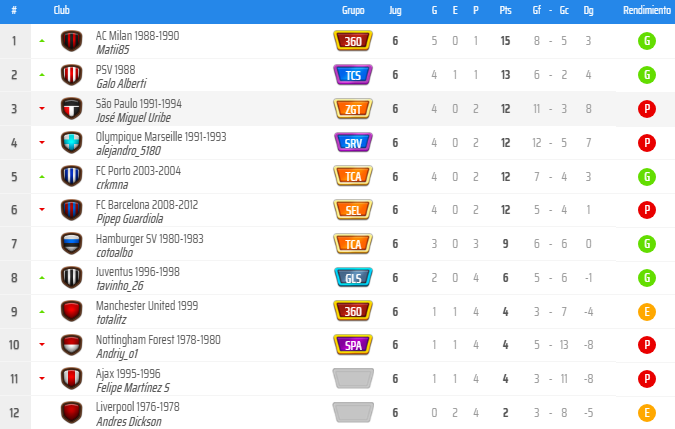675x429 pixels.
Task: Click the SRV group badge for Marseille
Action: point(353,143)
